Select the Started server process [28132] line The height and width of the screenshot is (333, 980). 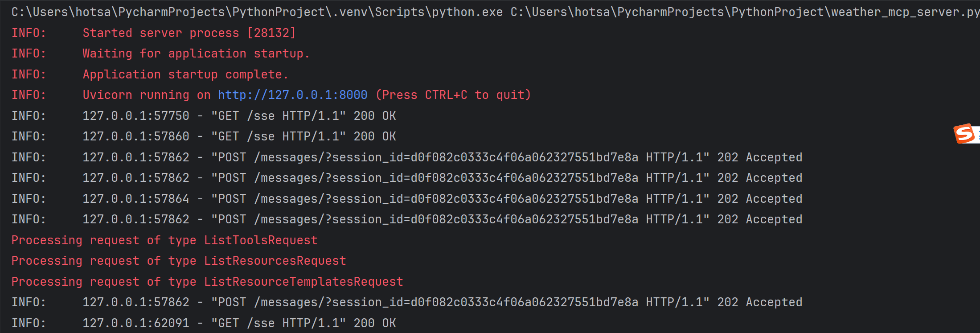pos(189,33)
